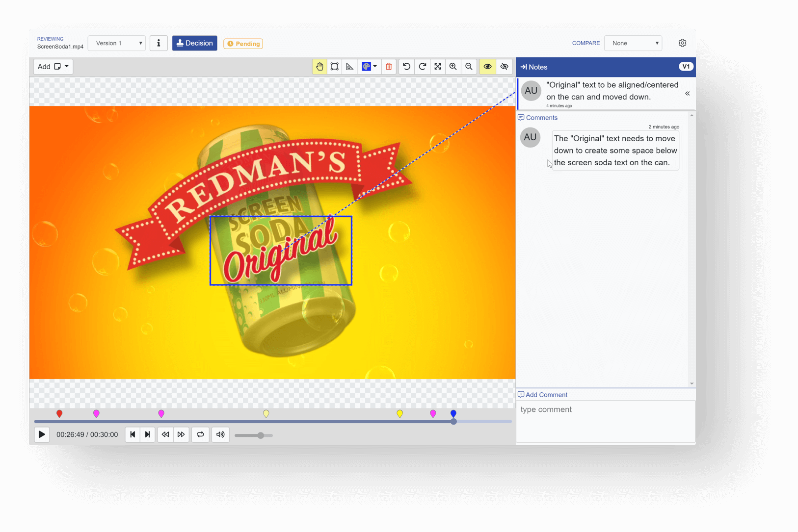The height and width of the screenshot is (532, 798).
Task: Fit the video to screen
Action: [438, 67]
